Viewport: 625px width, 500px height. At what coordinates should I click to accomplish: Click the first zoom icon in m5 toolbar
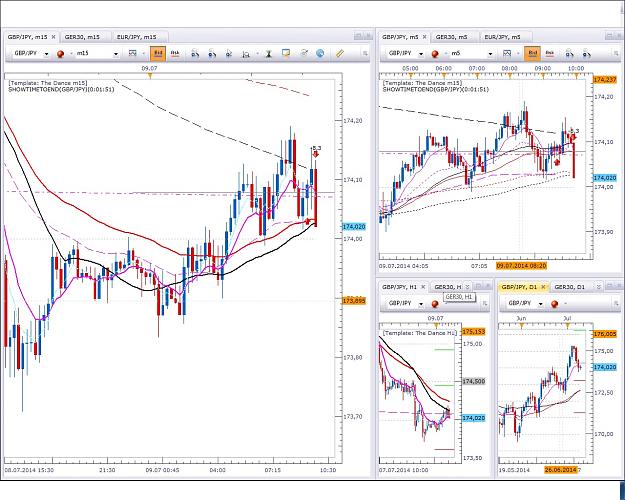[570, 53]
